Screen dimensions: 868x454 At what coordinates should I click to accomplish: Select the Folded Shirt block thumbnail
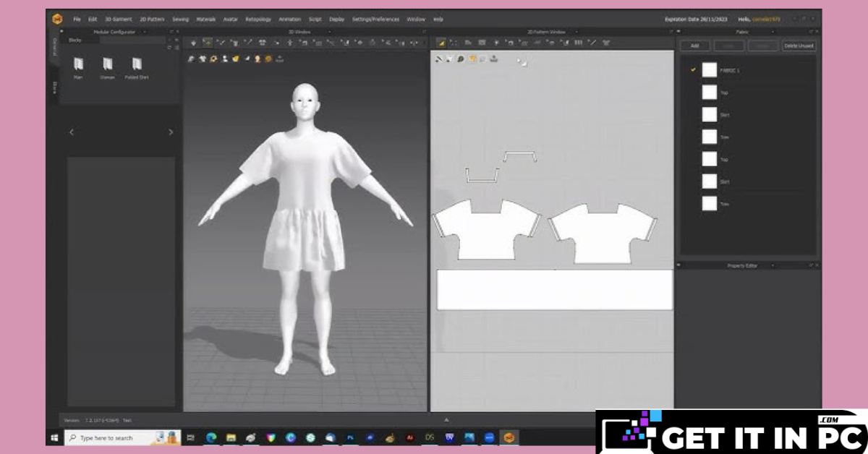[137, 64]
